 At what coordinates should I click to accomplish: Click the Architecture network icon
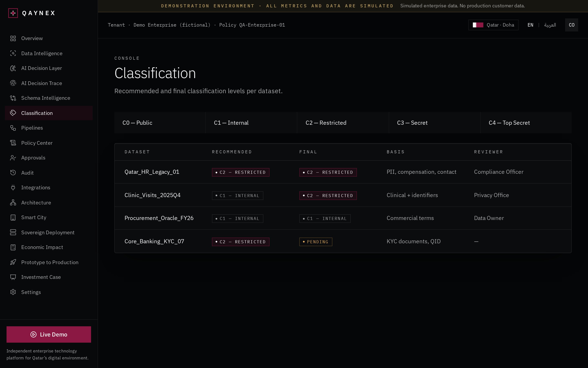[x=13, y=202]
